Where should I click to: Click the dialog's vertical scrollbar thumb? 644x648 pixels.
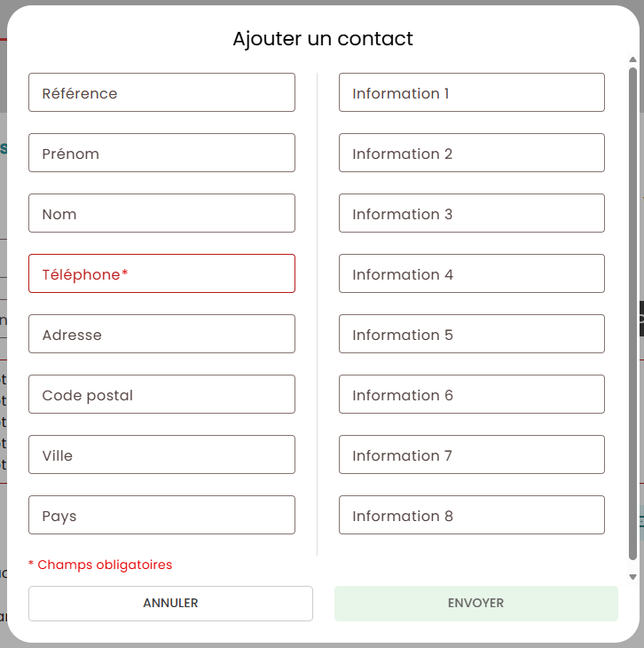click(x=632, y=311)
